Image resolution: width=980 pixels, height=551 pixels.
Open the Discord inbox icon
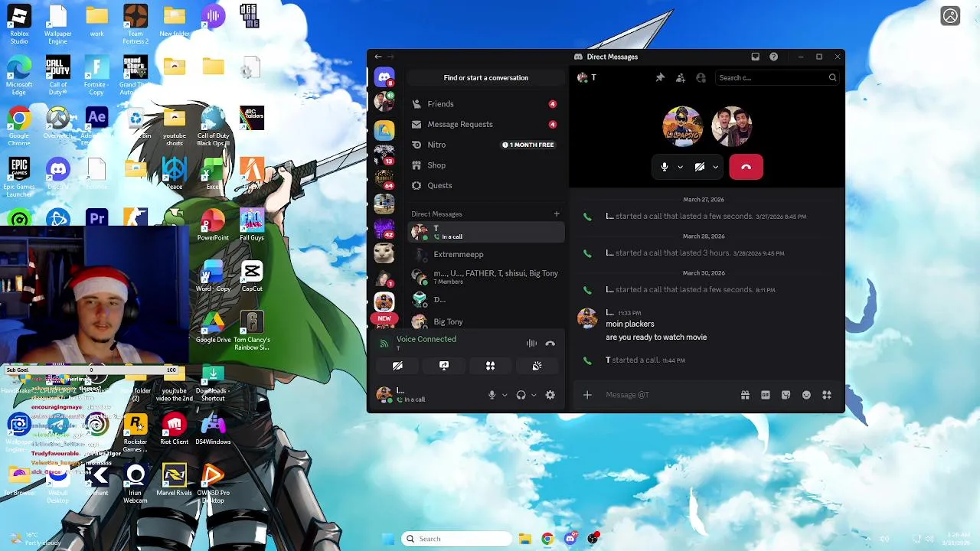click(x=755, y=57)
